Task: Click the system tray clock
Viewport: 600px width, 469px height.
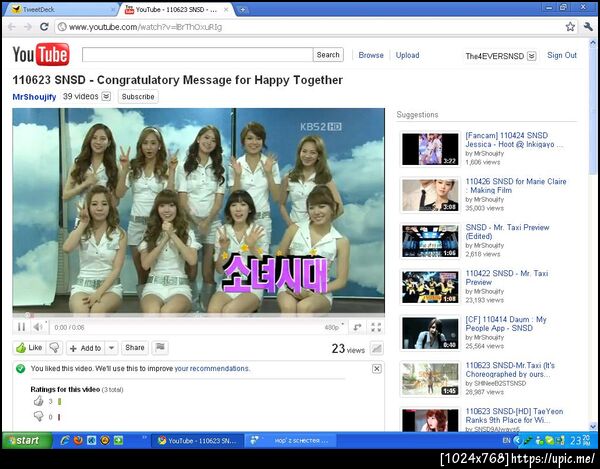Action: coord(580,441)
